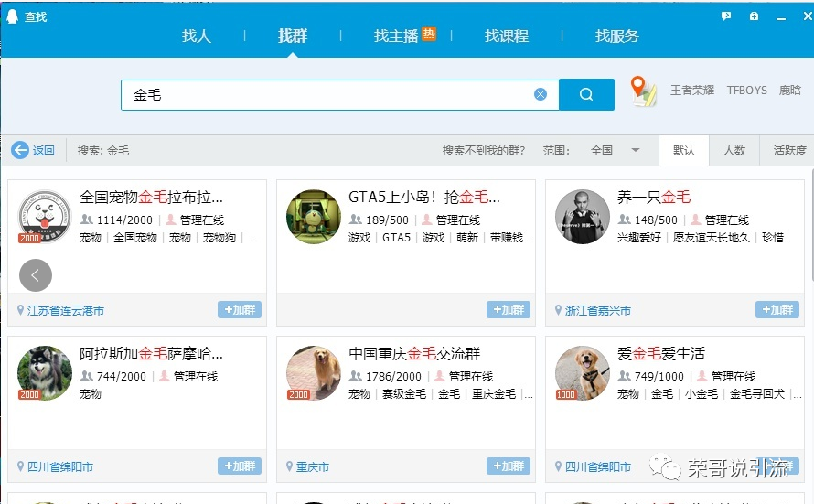The image size is (814, 504).
Task: Open group title GTA5上小岛! 抢金毛...
Action: tap(424, 198)
